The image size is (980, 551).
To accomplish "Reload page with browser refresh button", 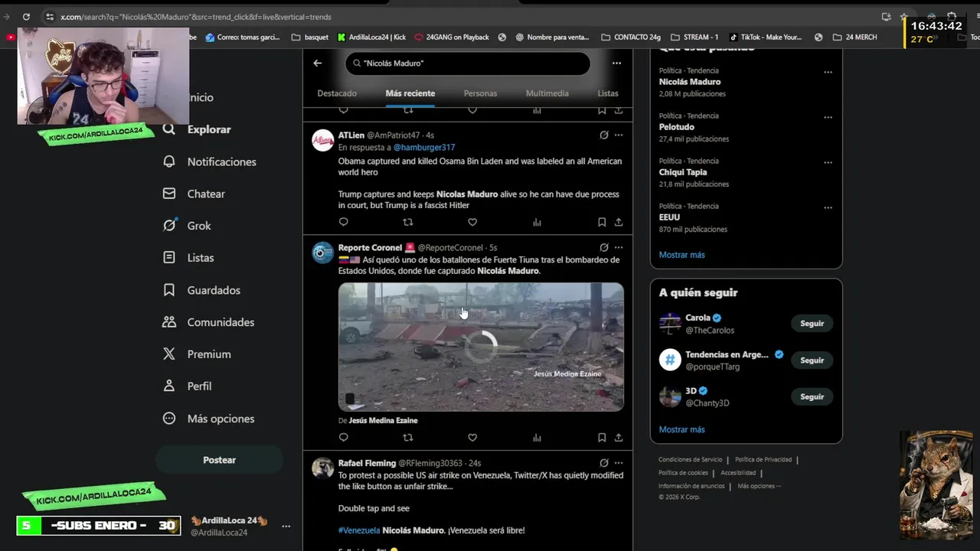I will pyautogui.click(x=26, y=17).
